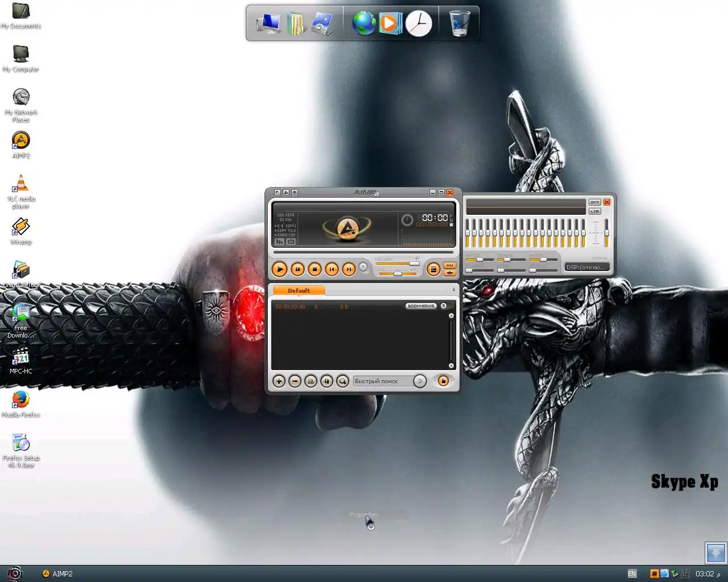Toggle the visualization waveform button in AIMP

tap(449, 273)
